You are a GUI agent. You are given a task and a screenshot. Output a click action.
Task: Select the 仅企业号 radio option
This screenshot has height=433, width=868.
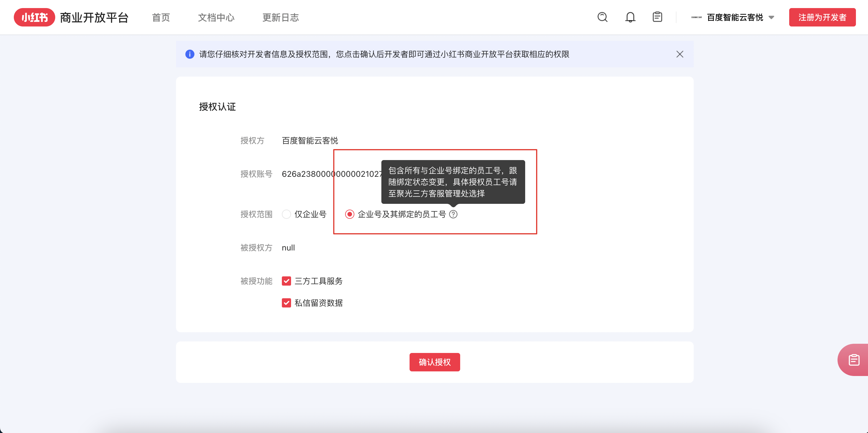(286, 214)
